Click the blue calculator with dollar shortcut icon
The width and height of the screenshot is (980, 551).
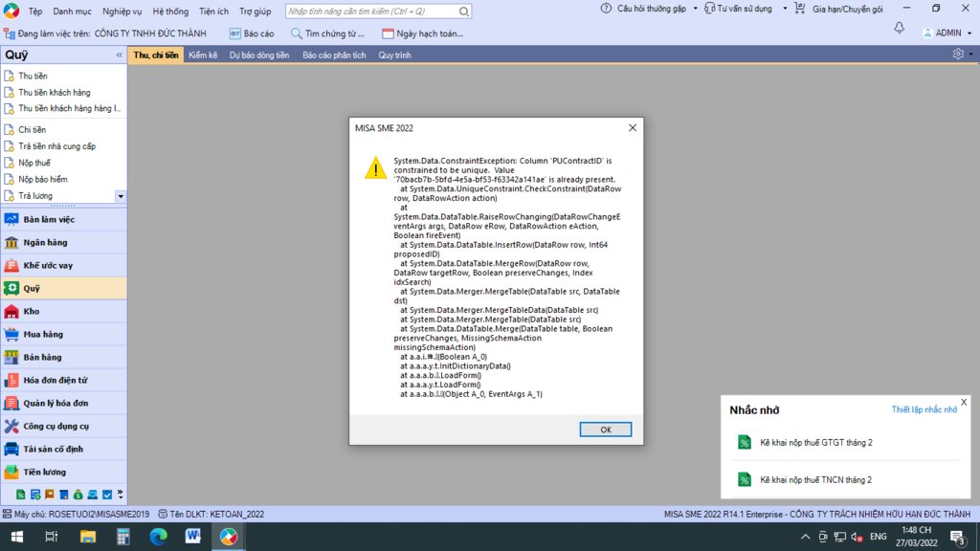(35, 495)
